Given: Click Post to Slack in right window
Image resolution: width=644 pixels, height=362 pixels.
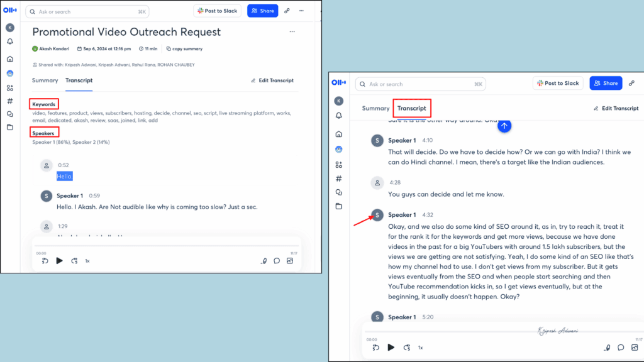Looking at the screenshot, I should (558, 84).
